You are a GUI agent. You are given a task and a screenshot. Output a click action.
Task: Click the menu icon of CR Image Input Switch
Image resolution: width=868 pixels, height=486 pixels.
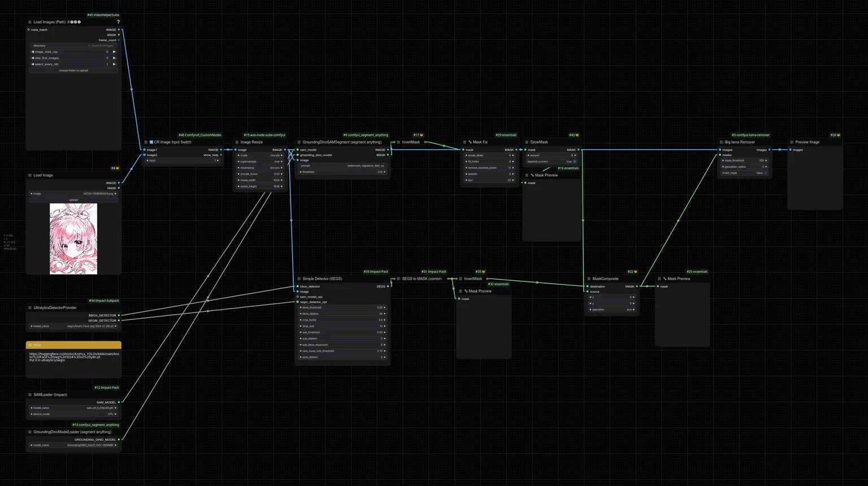click(146, 142)
